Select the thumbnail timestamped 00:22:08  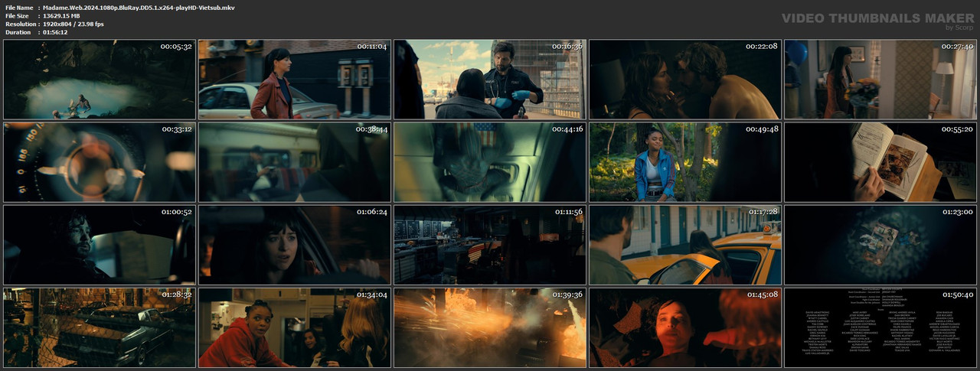(685, 80)
